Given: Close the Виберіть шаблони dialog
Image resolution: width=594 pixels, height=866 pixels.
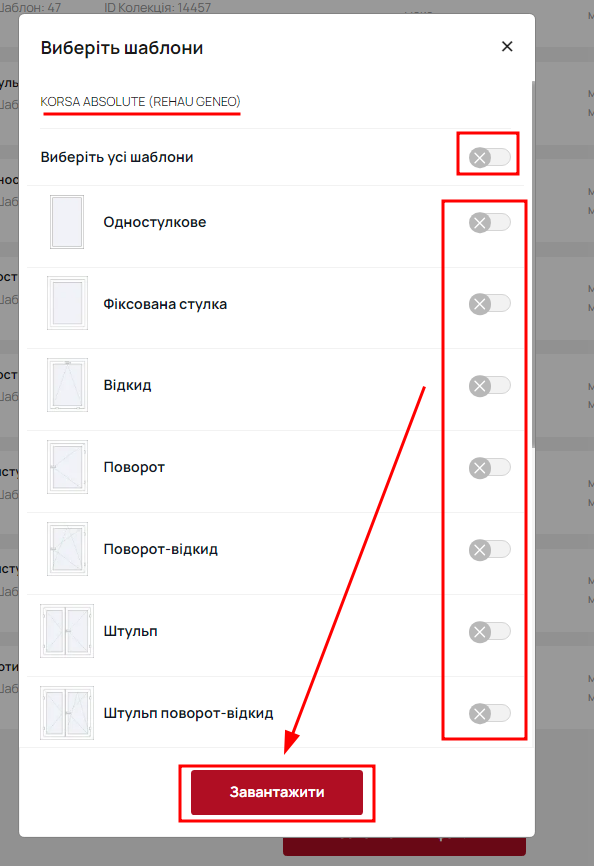Looking at the screenshot, I should pos(507,46).
